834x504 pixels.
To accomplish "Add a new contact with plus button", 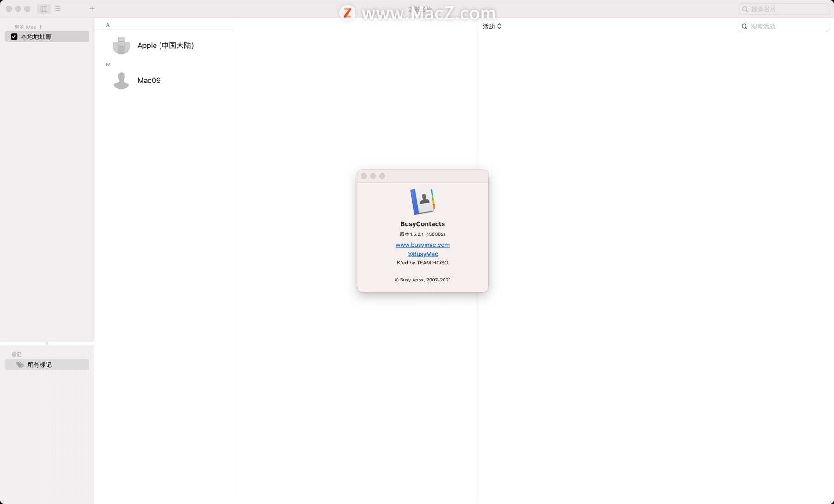I will (92, 9).
